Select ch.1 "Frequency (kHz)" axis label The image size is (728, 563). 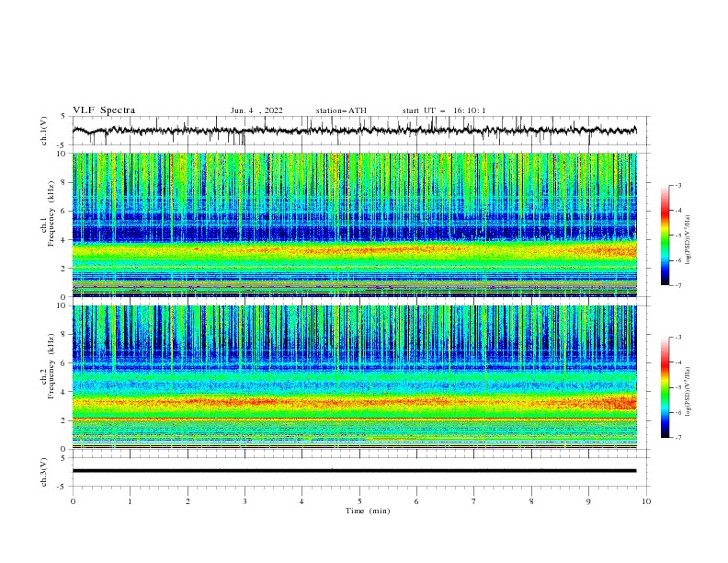51,214
